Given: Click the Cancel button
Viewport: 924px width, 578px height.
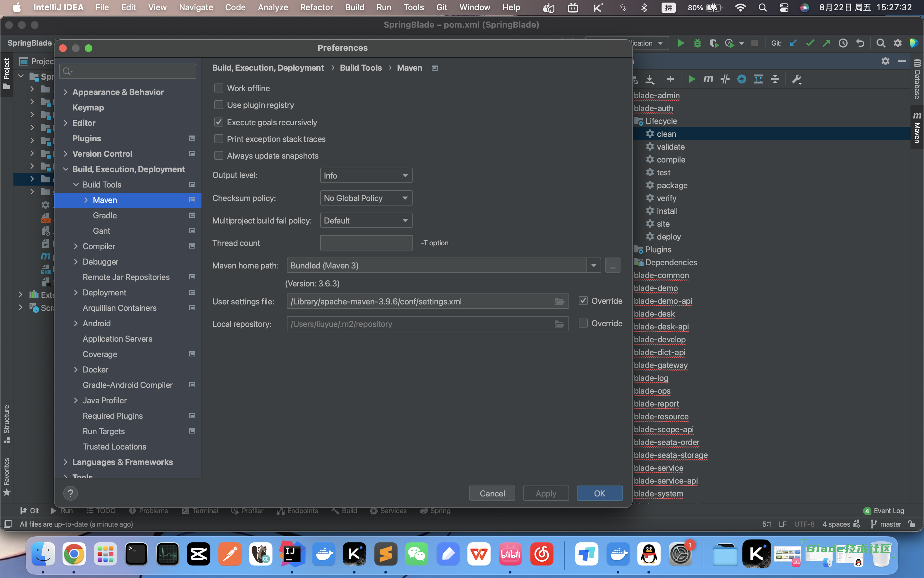Looking at the screenshot, I should tap(492, 493).
